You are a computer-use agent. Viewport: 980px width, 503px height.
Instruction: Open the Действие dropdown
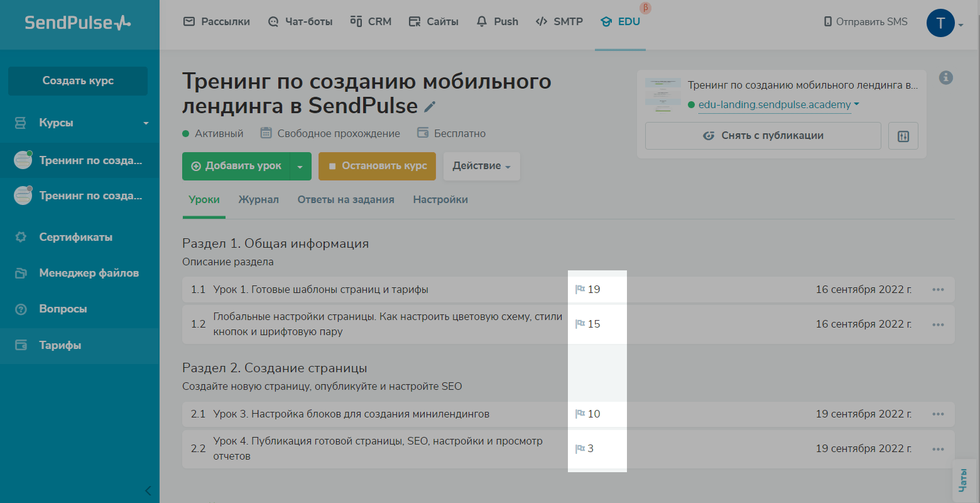(481, 167)
